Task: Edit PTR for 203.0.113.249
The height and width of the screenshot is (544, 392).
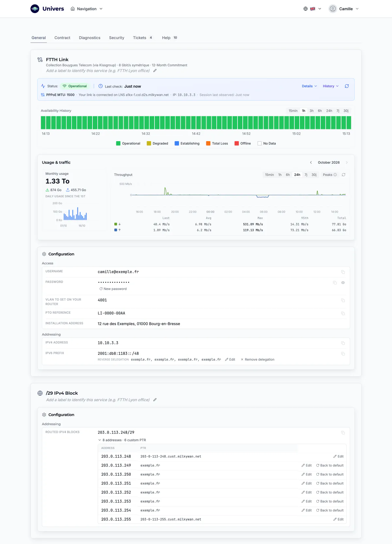Action: 306,465
